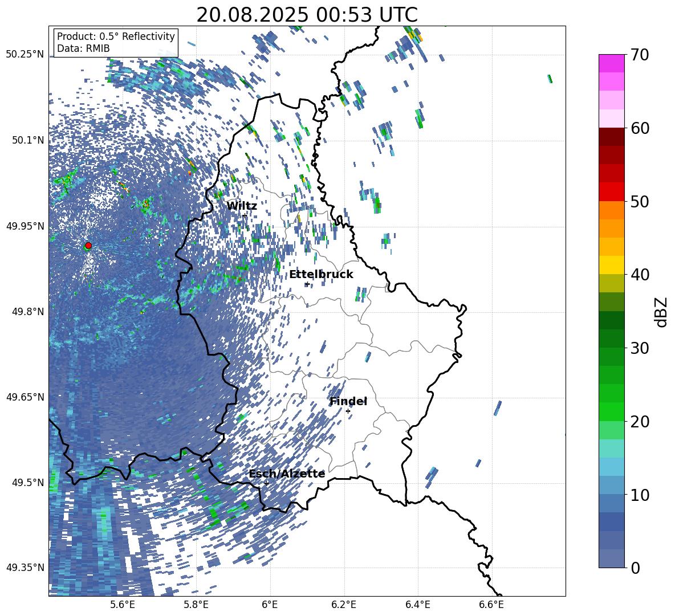The width and height of the screenshot is (675, 616).
Task: Click the 0 tick label on colorbar
Action: point(635,568)
